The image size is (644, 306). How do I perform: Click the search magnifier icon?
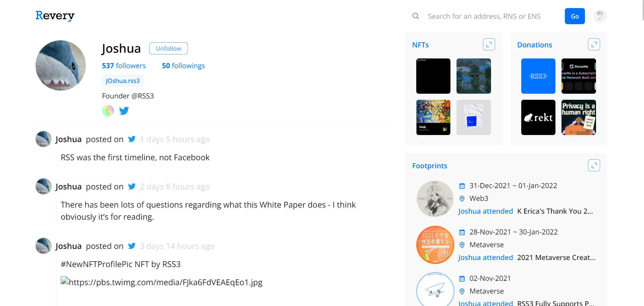tap(416, 16)
